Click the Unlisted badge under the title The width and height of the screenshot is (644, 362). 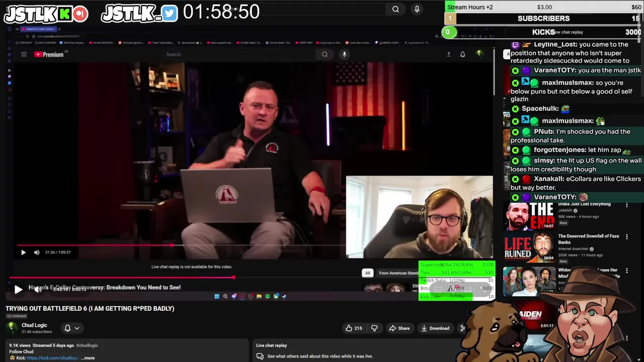16,316
